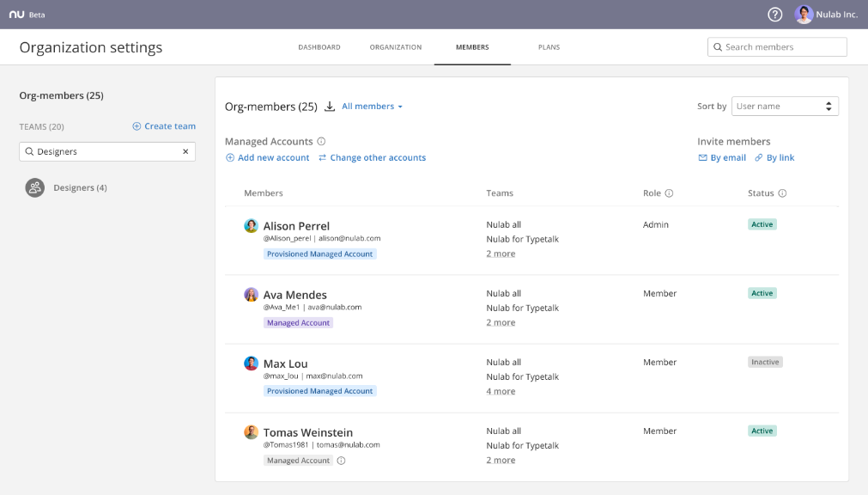Click the Members column header
This screenshot has width=868, height=495.
pyautogui.click(x=264, y=192)
